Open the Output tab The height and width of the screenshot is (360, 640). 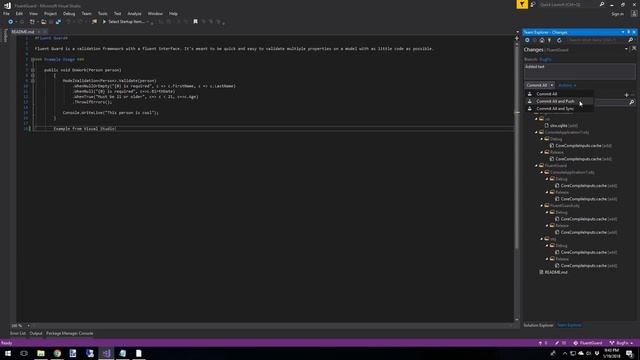click(x=36, y=333)
